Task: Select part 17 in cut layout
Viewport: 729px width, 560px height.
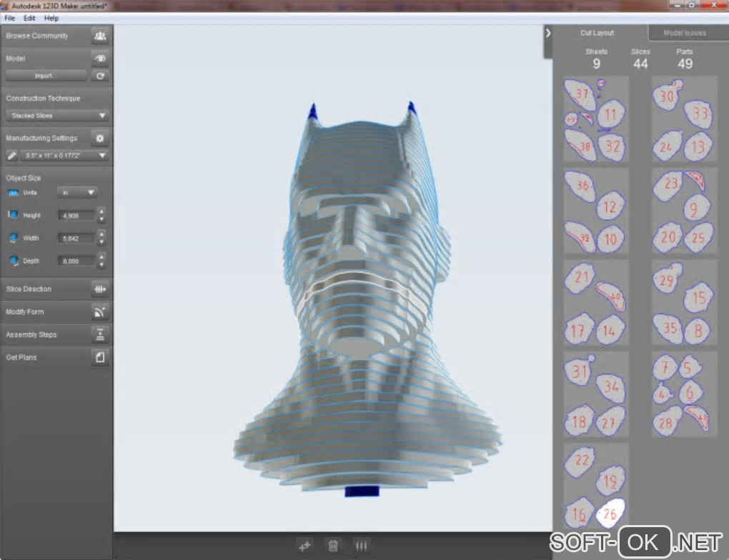Action: pyautogui.click(x=579, y=329)
